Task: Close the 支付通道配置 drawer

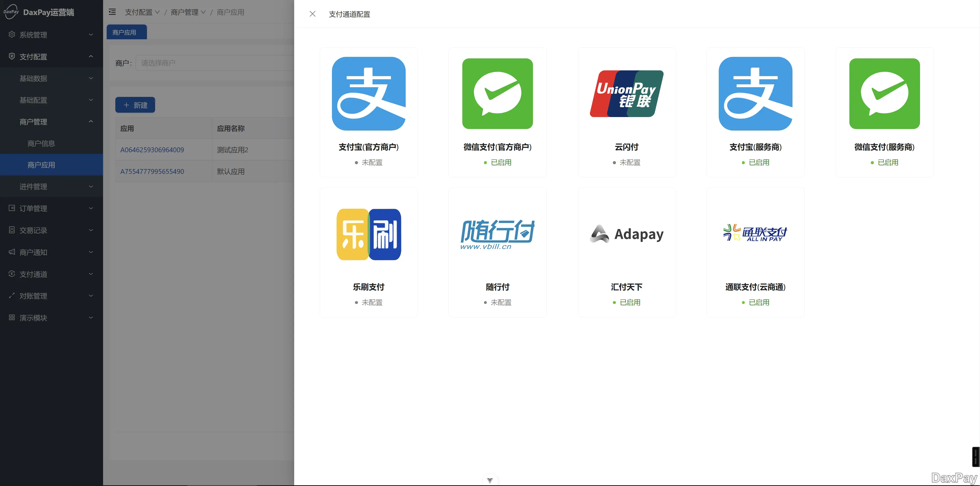Action: tap(312, 14)
